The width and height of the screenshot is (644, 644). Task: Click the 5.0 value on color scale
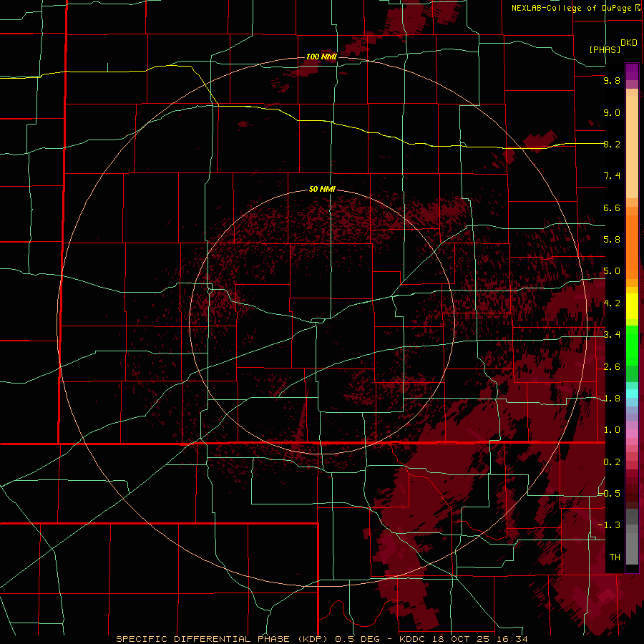click(612, 271)
